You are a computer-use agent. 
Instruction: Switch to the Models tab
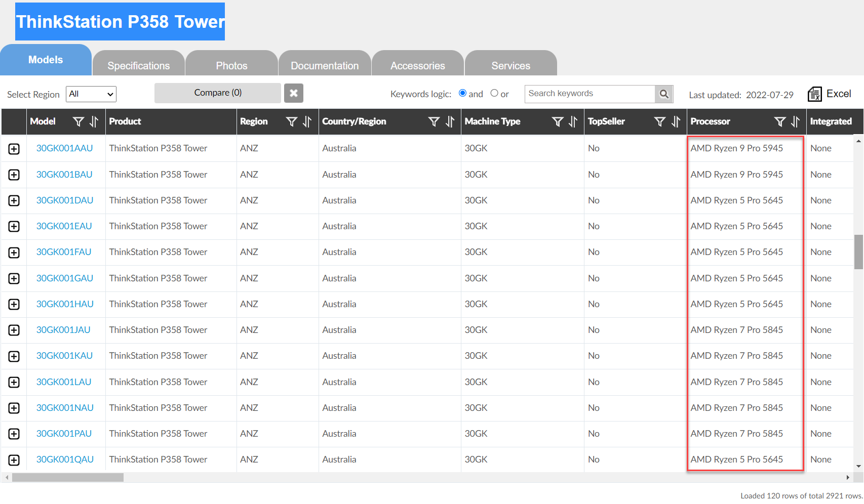[x=46, y=60]
